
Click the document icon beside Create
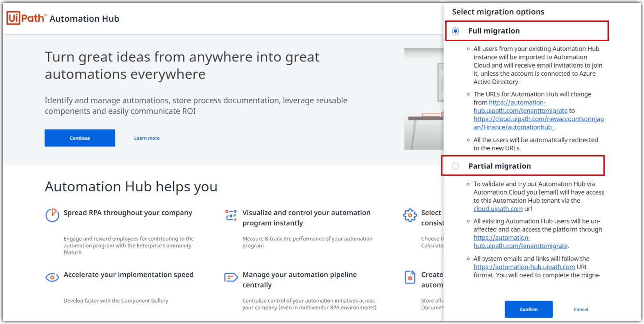pos(410,277)
